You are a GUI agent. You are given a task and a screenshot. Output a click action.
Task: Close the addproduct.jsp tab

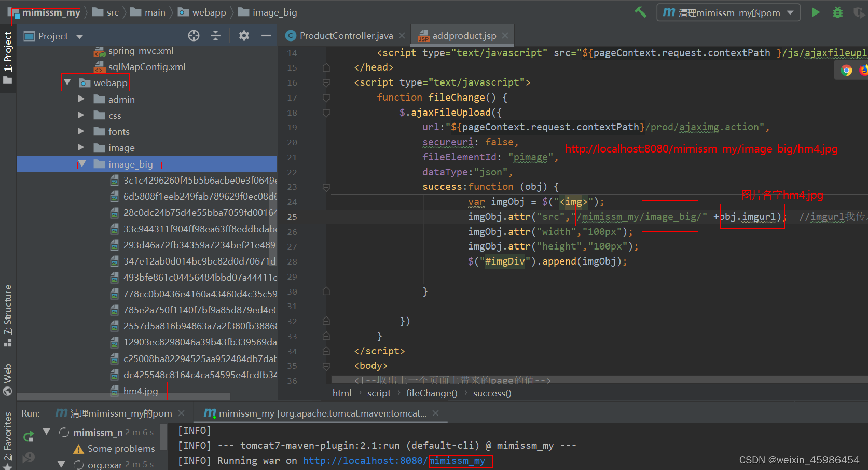[505, 36]
